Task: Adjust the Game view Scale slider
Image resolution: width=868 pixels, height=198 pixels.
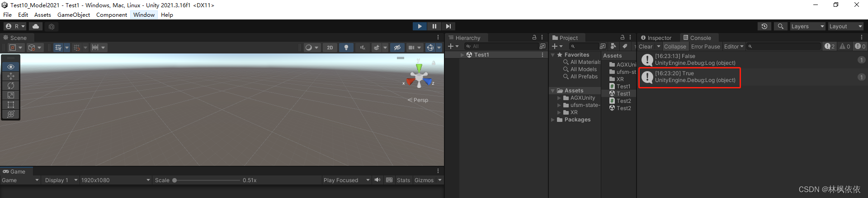Action: 206,180
